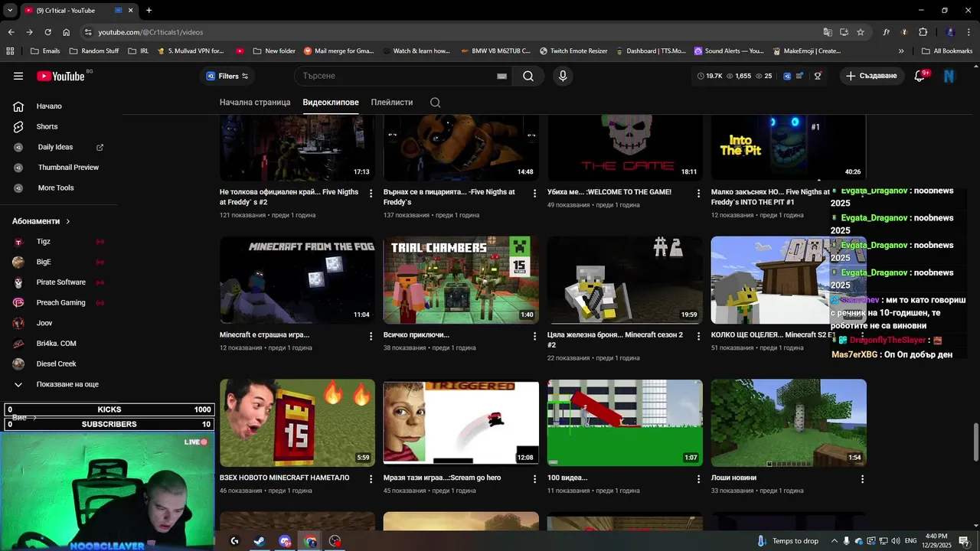
Task: Open the account avatar menu
Action: point(949,76)
